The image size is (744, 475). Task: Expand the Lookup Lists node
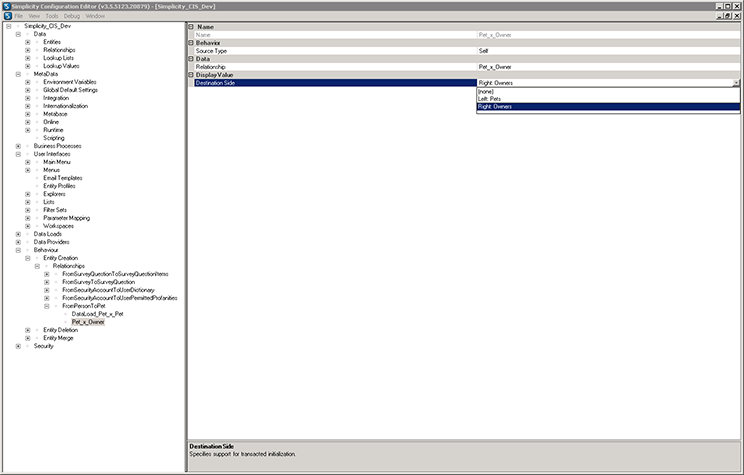coord(28,58)
